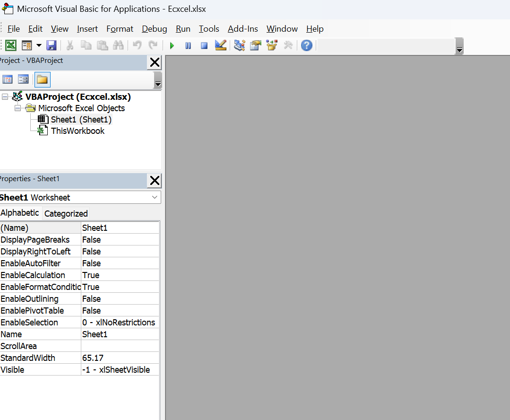This screenshot has height=420, width=510.
Task: Reset code execution
Action: (x=204, y=45)
